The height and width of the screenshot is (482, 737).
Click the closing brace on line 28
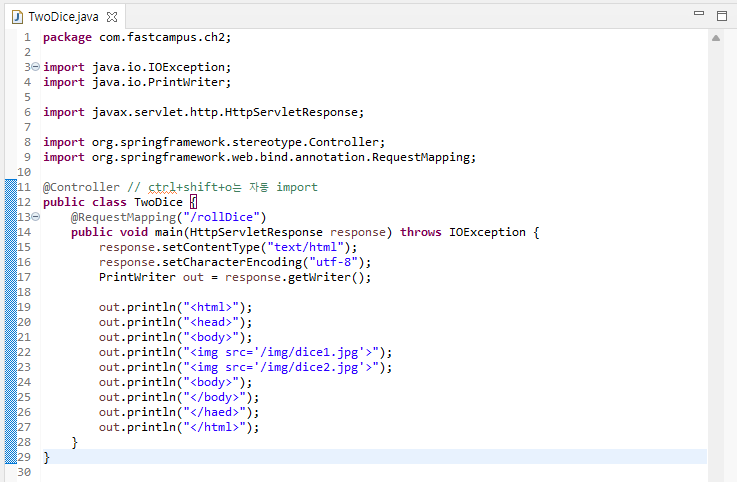74,442
